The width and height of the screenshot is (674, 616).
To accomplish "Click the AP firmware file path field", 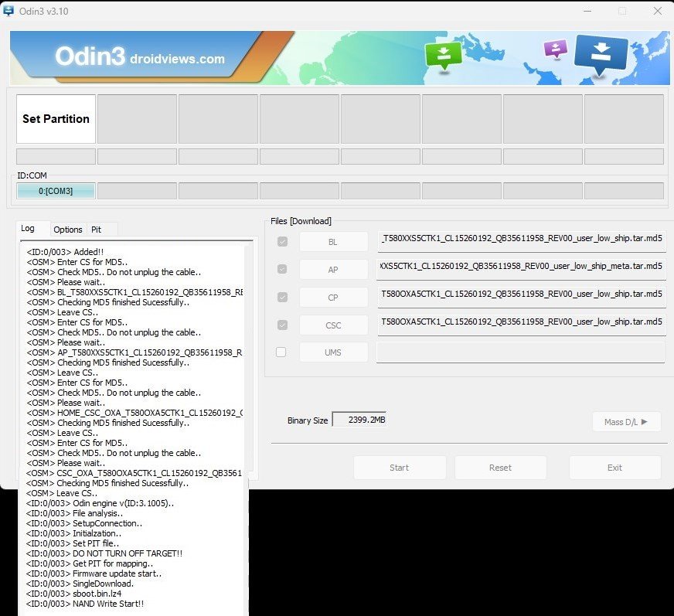I will click(x=521, y=266).
